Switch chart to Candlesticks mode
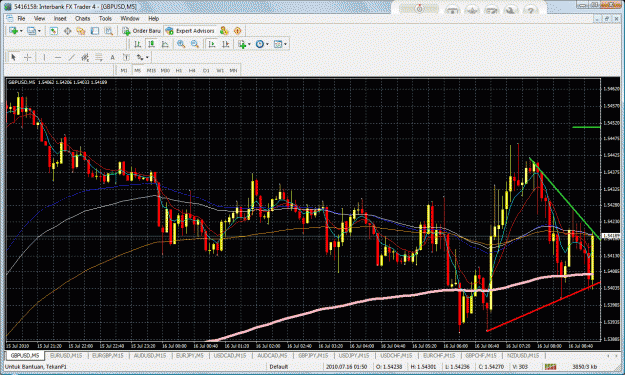This screenshot has height=375, width=625. [151, 44]
